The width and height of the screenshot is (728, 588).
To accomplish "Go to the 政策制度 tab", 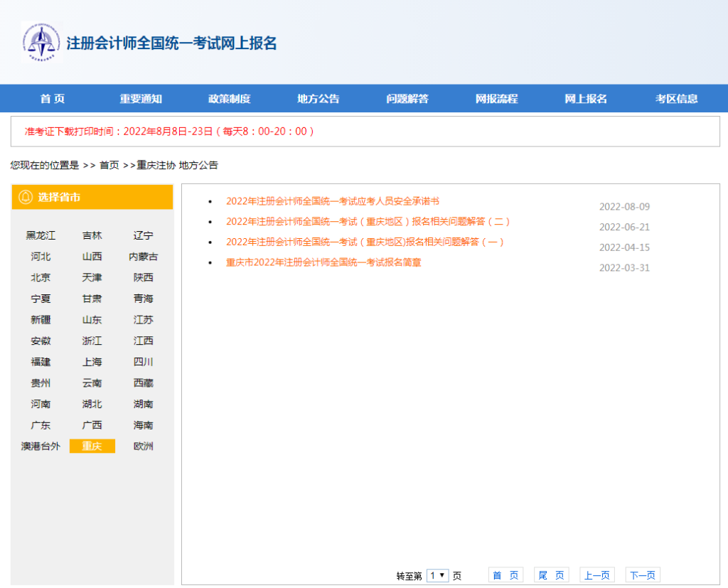I will pos(230,99).
